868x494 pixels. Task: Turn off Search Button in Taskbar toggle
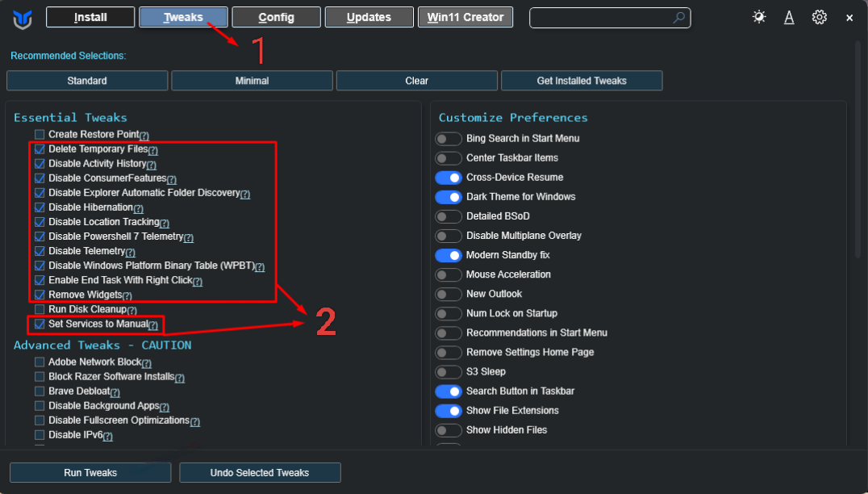click(449, 391)
